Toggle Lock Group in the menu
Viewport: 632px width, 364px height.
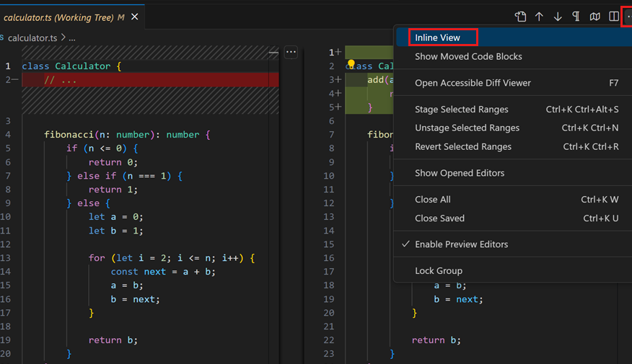439,271
